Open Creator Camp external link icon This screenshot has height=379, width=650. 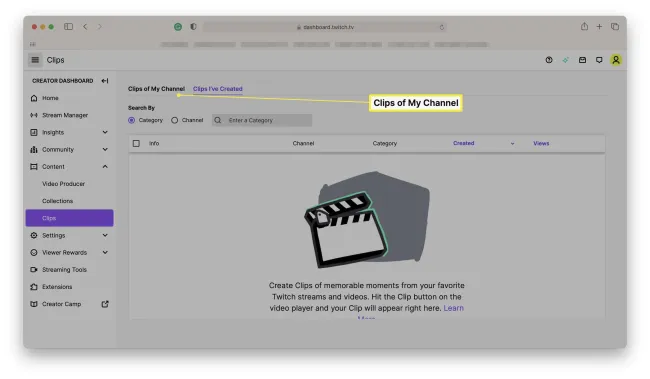click(105, 304)
